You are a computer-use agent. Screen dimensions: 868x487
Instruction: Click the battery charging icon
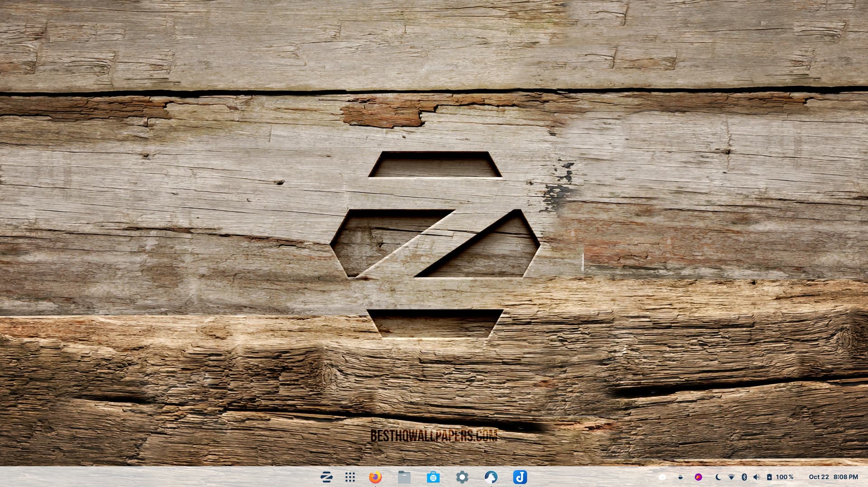coord(769,477)
